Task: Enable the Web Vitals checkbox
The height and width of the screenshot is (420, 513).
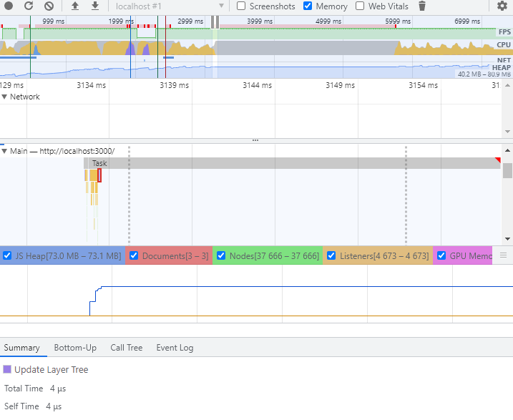Action: tap(360, 6)
